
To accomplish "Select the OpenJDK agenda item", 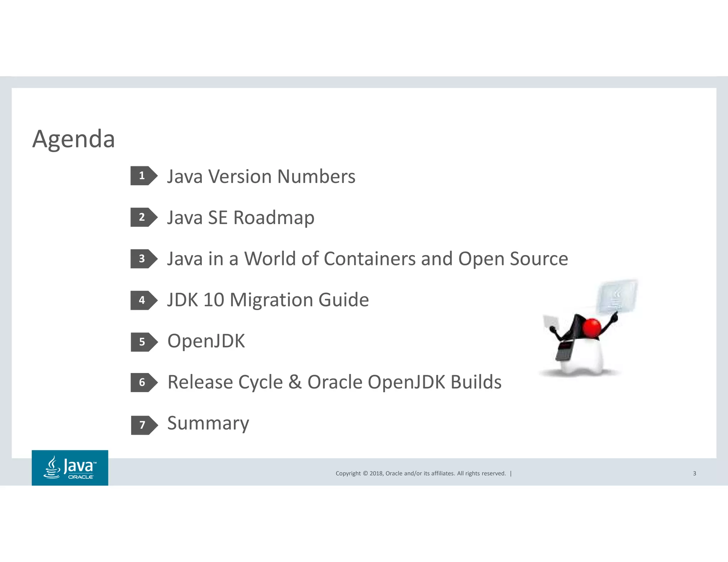I will coord(206,341).
